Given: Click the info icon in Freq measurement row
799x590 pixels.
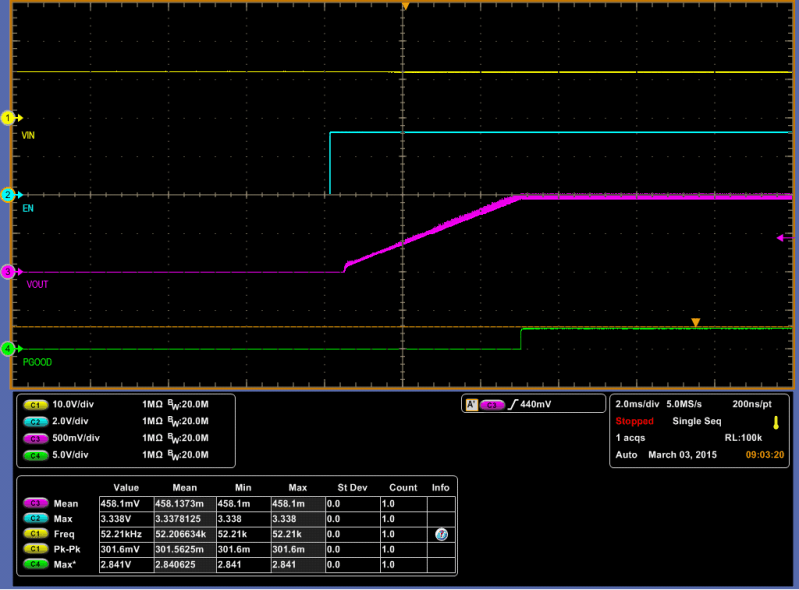Looking at the screenshot, I should pyautogui.click(x=441, y=535).
